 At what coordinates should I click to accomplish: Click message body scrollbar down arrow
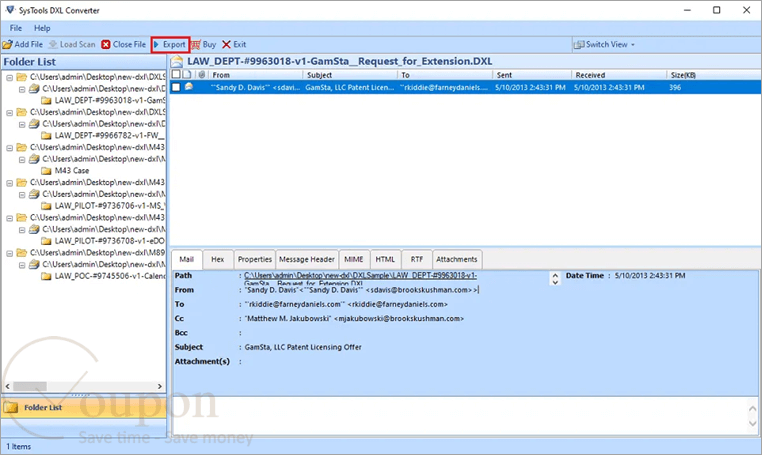(x=753, y=423)
